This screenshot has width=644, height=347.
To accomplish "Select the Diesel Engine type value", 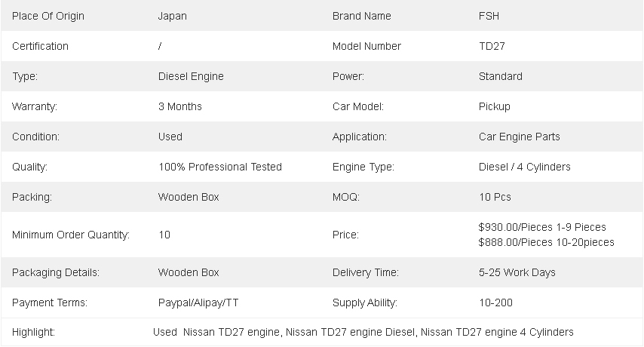I will tap(191, 76).
